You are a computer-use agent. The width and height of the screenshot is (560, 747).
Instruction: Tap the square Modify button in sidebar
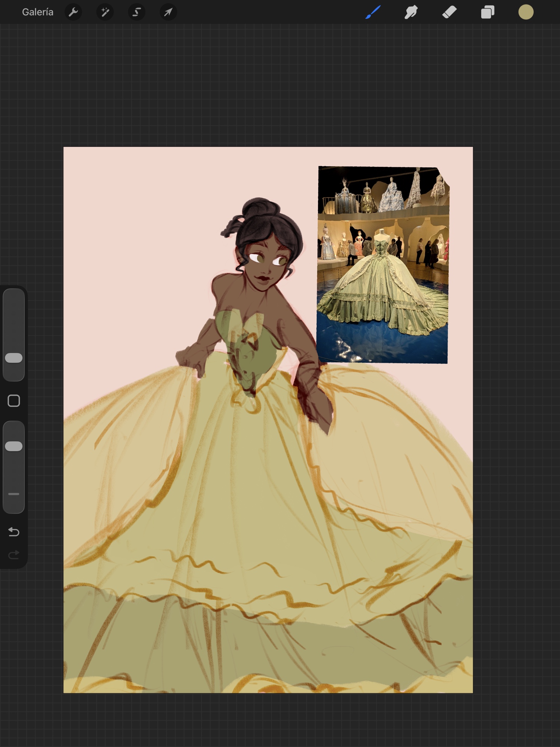(x=14, y=401)
